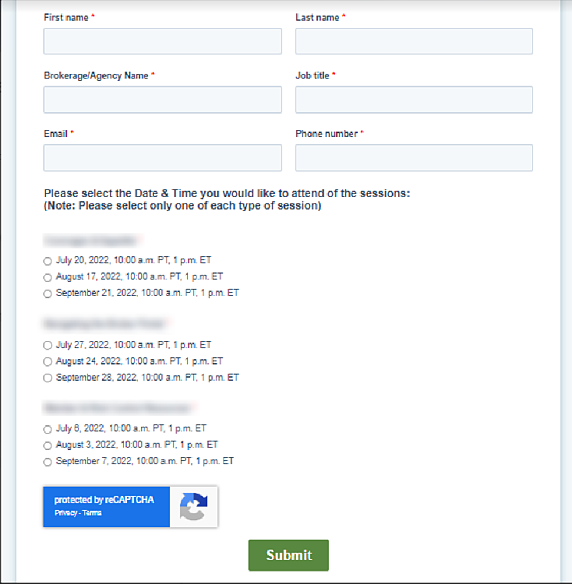
Task: Focus the Email input field
Action: coord(162,158)
